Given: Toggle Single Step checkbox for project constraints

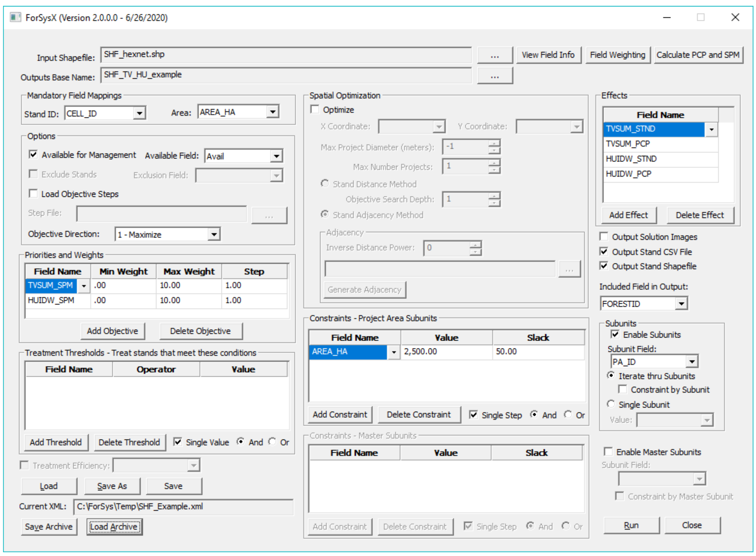Looking at the screenshot, I should (474, 415).
